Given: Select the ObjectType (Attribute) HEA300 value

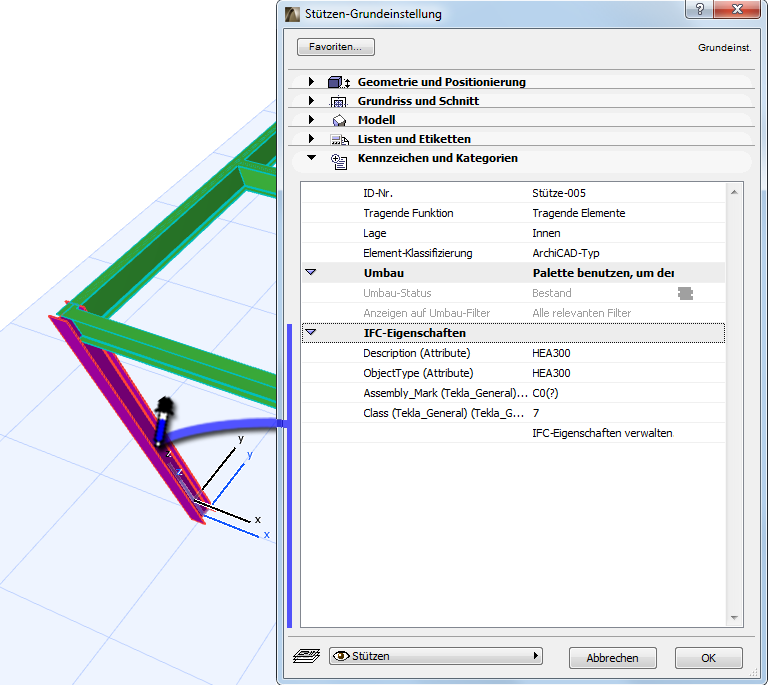Looking at the screenshot, I should pos(551,373).
